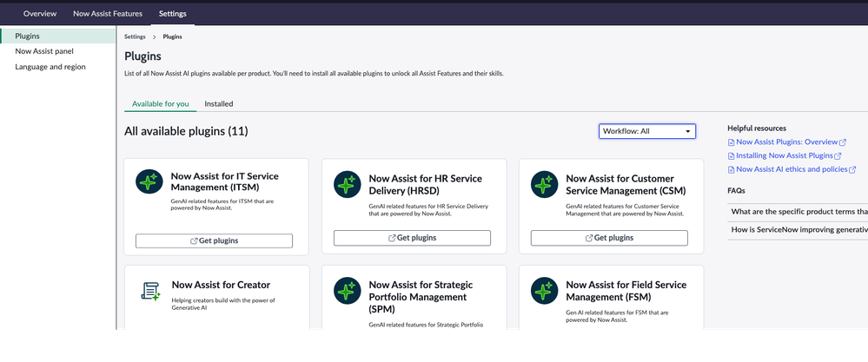The width and height of the screenshot is (868, 362).
Task: Select the Available for you tab
Action: 161,103
